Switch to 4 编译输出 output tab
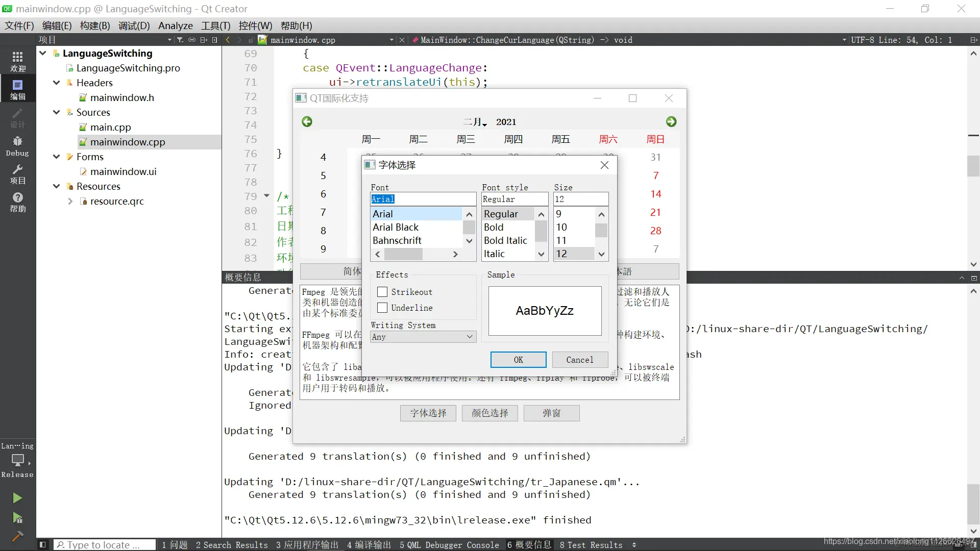 click(369, 545)
